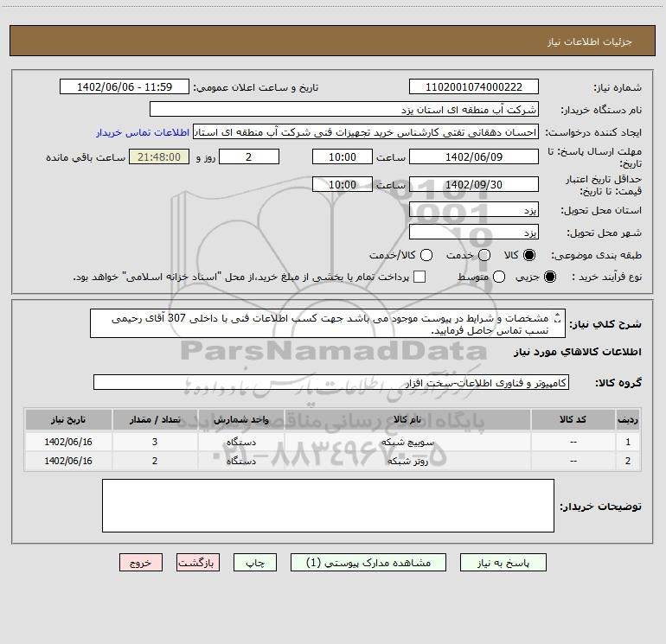Click the خروج exit button
Screen dimensions: 666x644
pyautogui.click(x=141, y=563)
